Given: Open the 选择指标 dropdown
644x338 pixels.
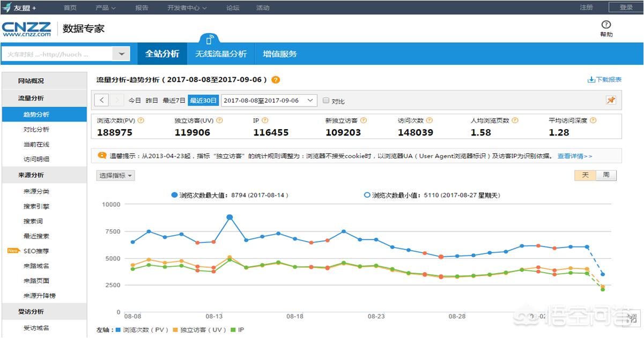Looking at the screenshot, I should [x=115, y=176].
